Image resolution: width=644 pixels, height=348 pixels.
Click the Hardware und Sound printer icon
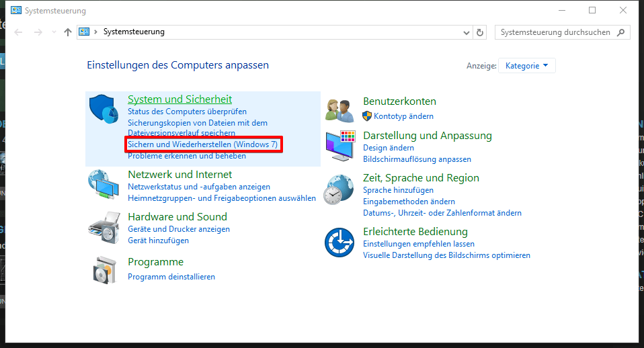[x=104, y=228]
